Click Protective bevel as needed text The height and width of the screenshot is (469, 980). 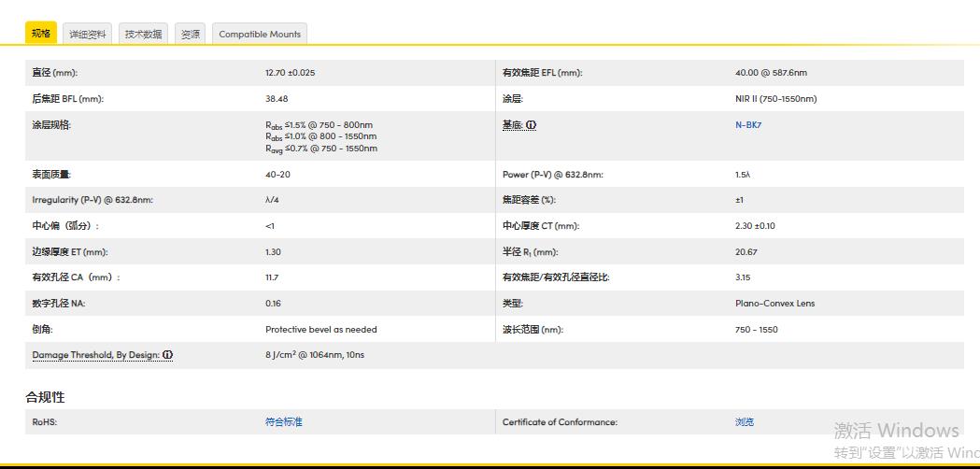[x=321, y=330]
